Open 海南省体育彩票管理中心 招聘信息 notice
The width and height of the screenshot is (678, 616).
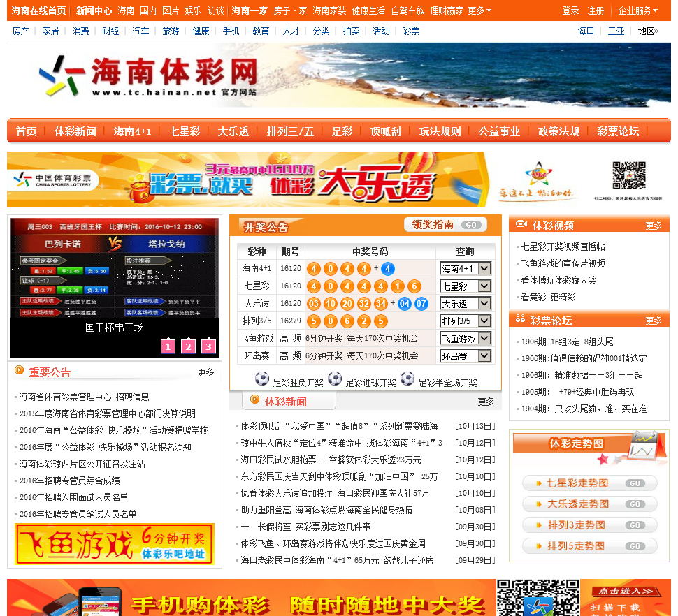pos(85,397)
